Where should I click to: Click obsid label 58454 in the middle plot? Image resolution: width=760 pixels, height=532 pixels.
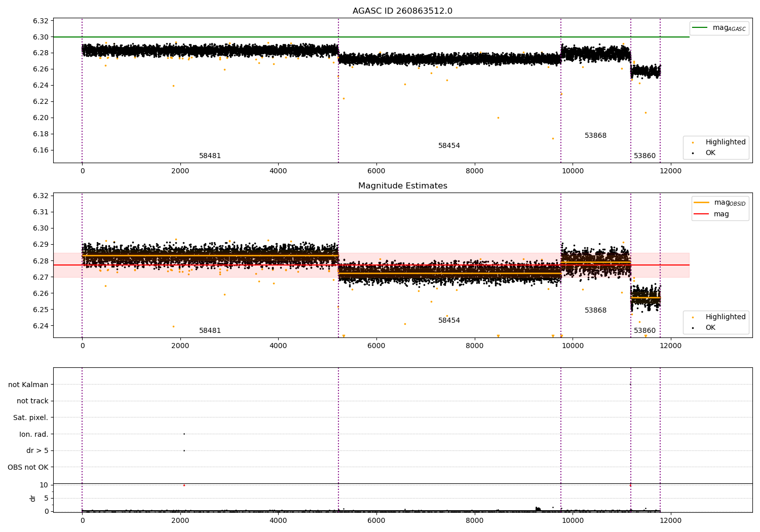pos(449,321)
